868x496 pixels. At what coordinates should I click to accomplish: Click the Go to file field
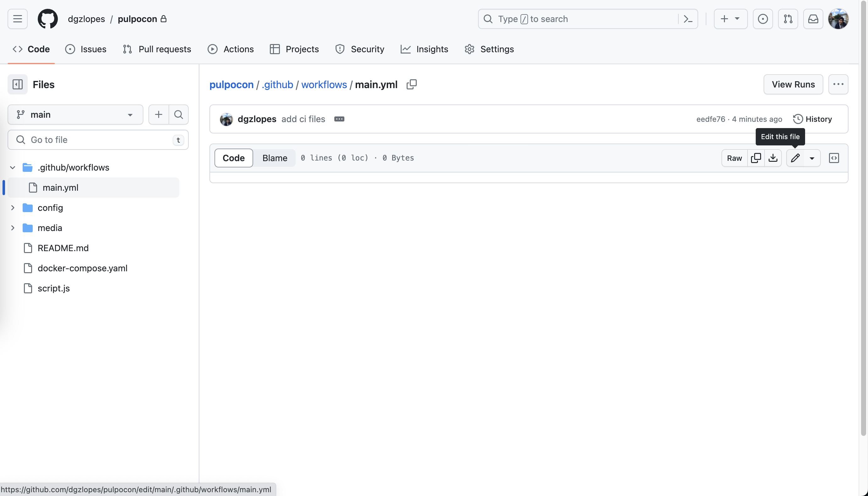(98, 140)
